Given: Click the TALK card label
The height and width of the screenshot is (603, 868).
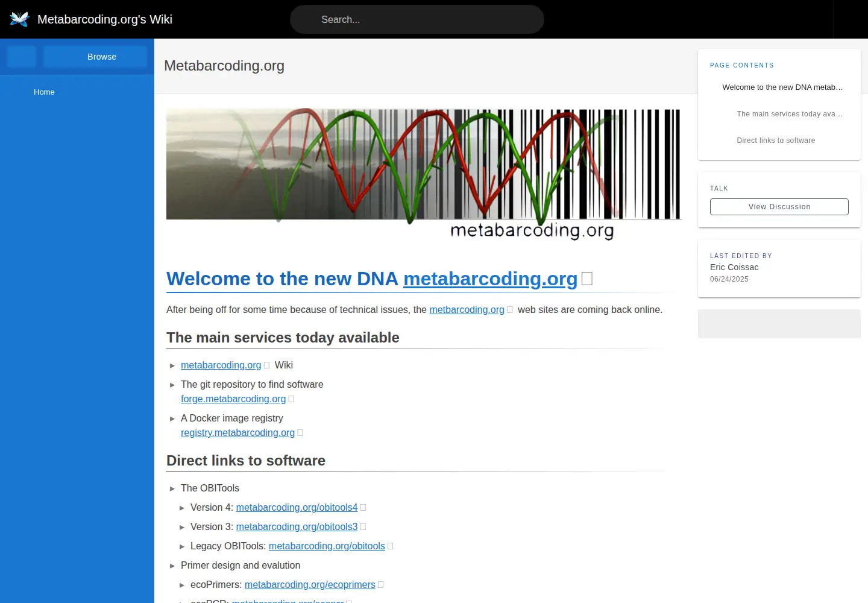Looking at the screenshot, I should [719, 188].
